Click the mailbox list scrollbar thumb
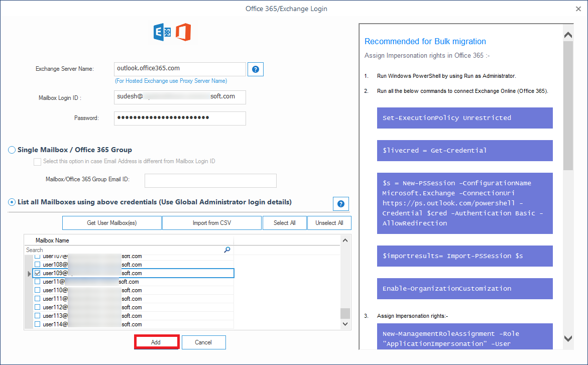Viewport: 588px width, 365px height. [x=345, y=313]
